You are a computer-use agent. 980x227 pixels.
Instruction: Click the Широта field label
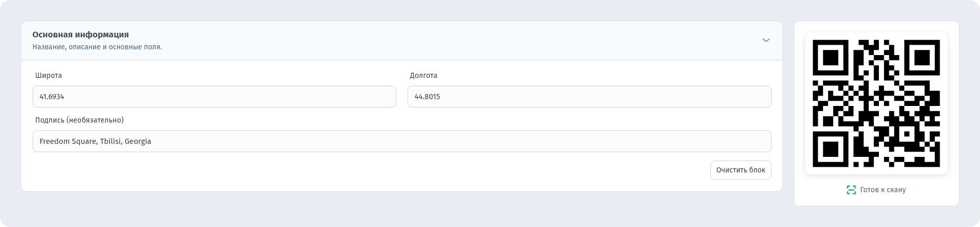49,75
